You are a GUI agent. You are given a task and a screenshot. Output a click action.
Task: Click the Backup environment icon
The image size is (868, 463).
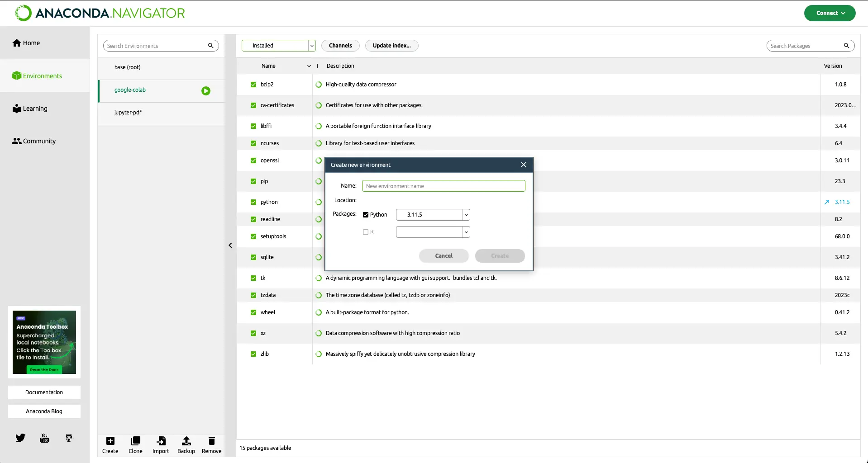click(x=186, y=441)
